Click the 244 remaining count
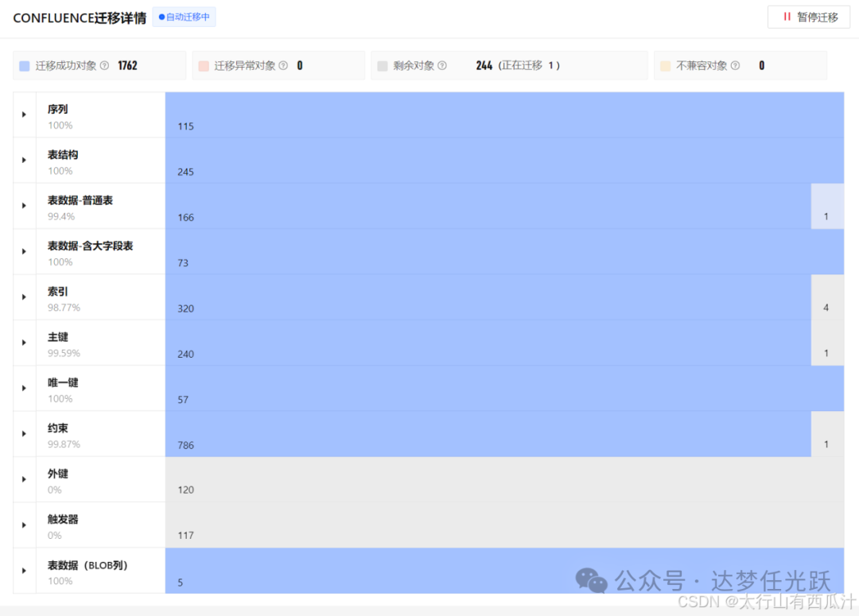 [484, 66]
